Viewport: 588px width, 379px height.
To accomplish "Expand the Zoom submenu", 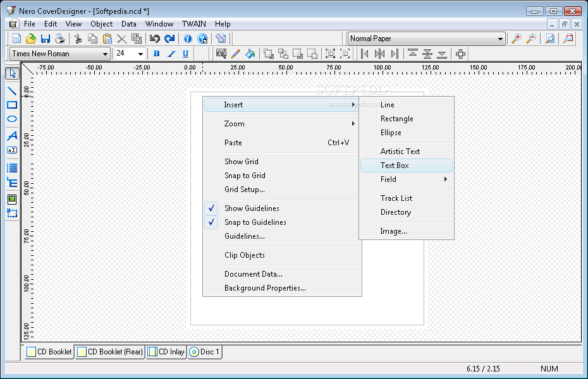I will point(282,124).
